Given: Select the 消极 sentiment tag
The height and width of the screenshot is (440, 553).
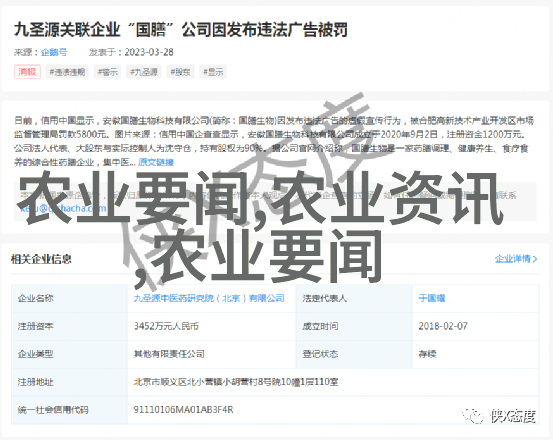Looking at the screenshot, I should coord(27,72).
